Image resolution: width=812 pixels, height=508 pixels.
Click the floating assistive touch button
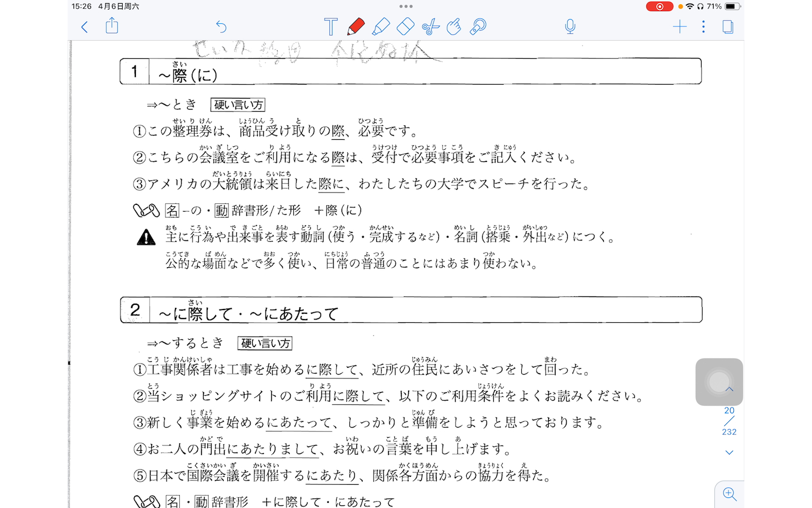pyautogui.click(x=719, y=382)
